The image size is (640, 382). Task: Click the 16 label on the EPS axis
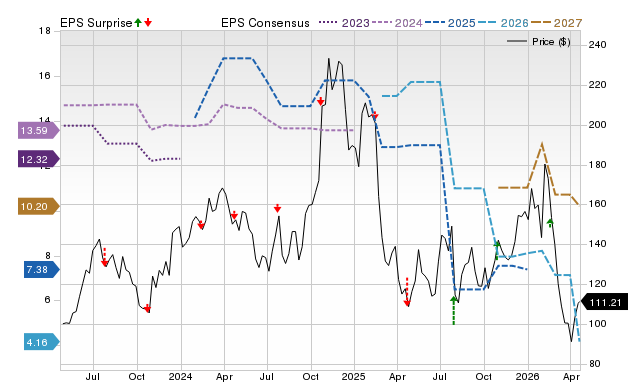click(x=45, y=76)
